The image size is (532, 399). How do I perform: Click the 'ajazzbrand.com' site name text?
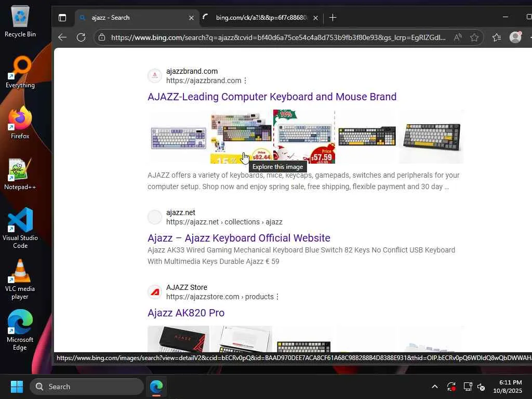coord(192,71)
